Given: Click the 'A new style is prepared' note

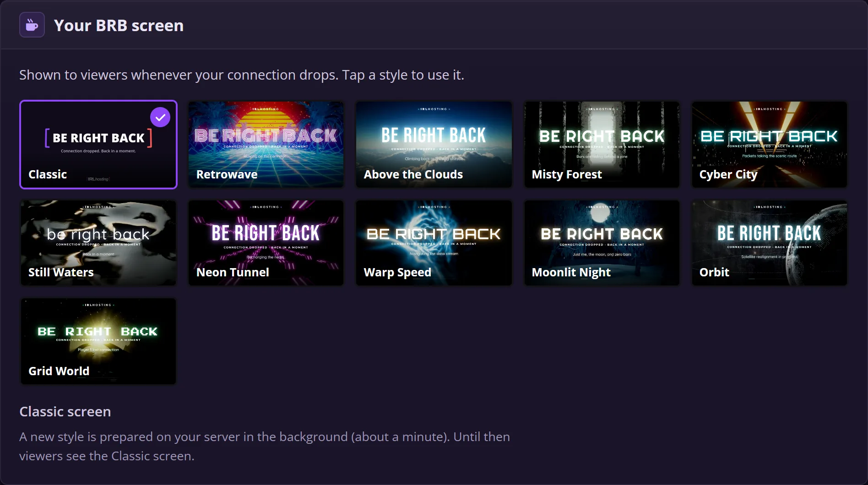Looking at the screenshot, I should tap(265, 446).
